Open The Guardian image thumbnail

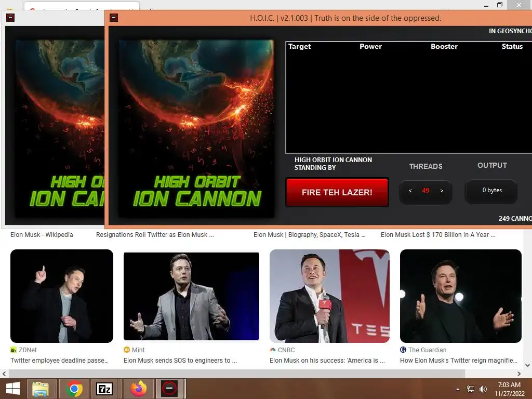coord(460,296)
